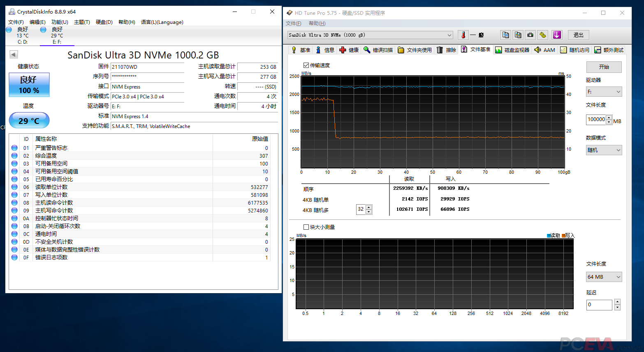Open the 硬盘(D) menu
This screenshot has width=644, height=352.
coord(104,22)
